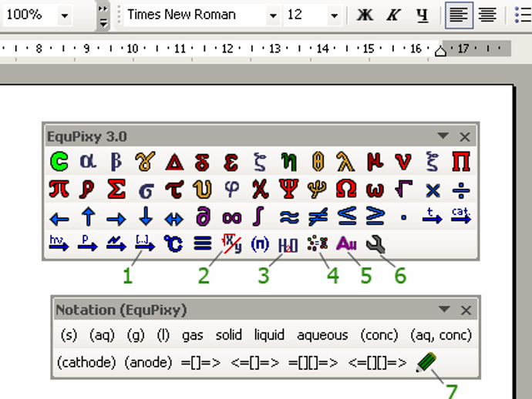Insert the capital Psi symbol
The height and width of the screenshot is (399, 532).
288,189
